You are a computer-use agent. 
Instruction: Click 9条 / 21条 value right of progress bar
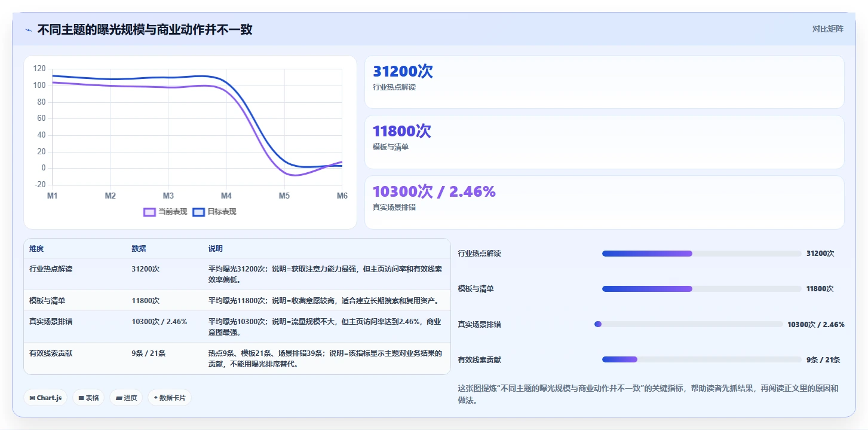[x=823, y=359]
